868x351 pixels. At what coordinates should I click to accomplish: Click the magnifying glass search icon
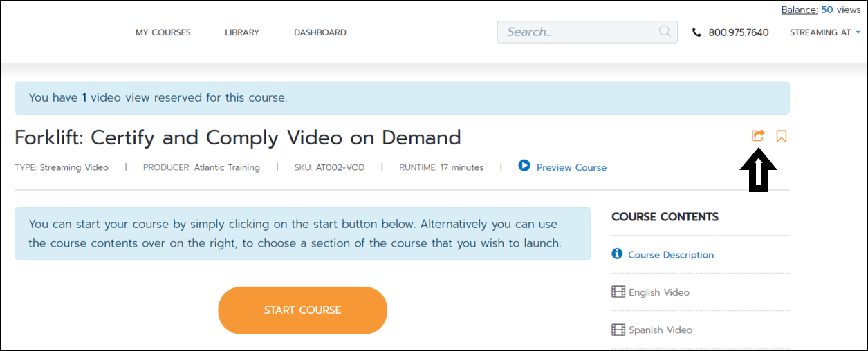pos(665,31)
